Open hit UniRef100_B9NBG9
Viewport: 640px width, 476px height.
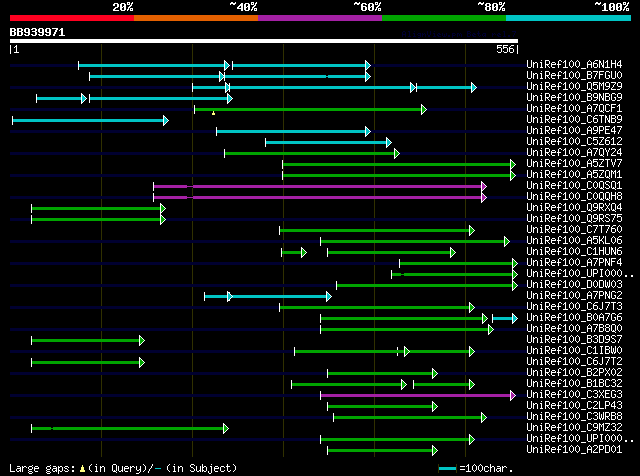point(574,97)
